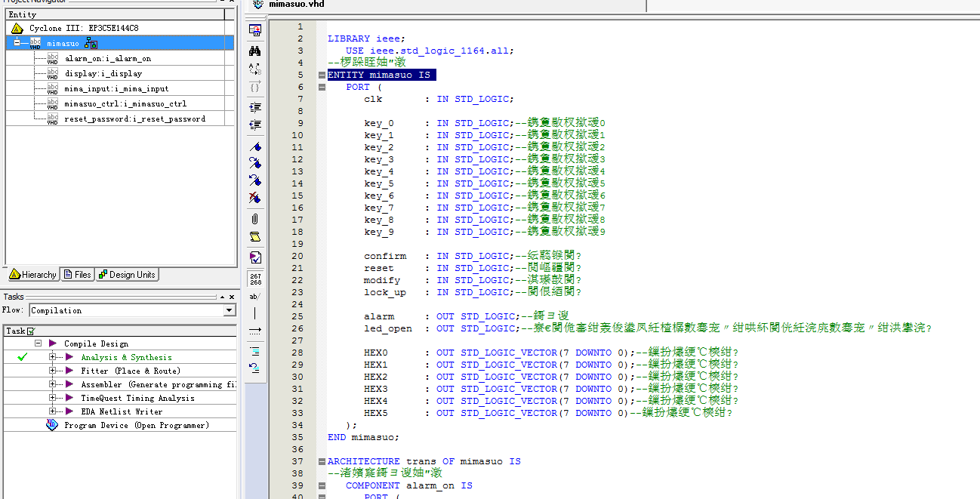
Task: Click the Increase Indent toolbar icon
Action: [255, 107]
